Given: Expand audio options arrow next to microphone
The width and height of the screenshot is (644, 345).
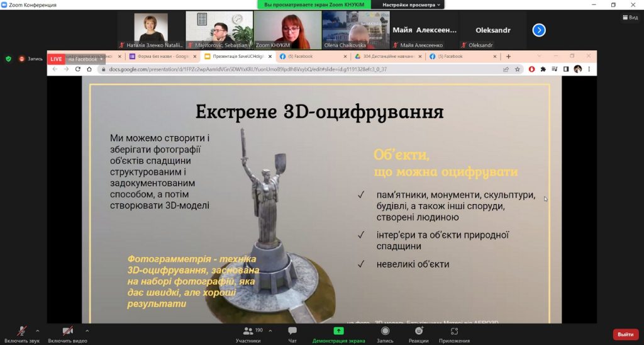Looking at the screenshot, I should click(x=38, y=331).
